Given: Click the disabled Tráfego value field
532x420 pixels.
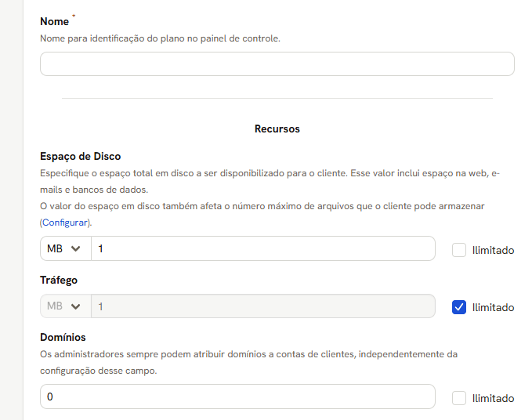Looking at the screenshot, I should 263,306.
